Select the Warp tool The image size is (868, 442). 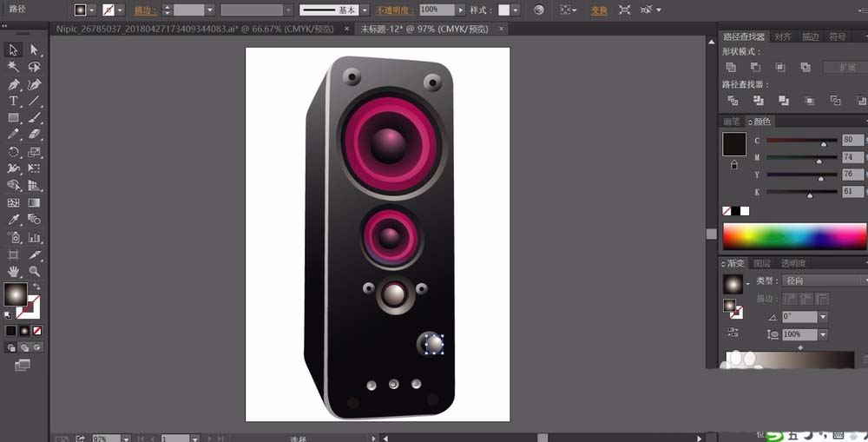tap(13, 168)
